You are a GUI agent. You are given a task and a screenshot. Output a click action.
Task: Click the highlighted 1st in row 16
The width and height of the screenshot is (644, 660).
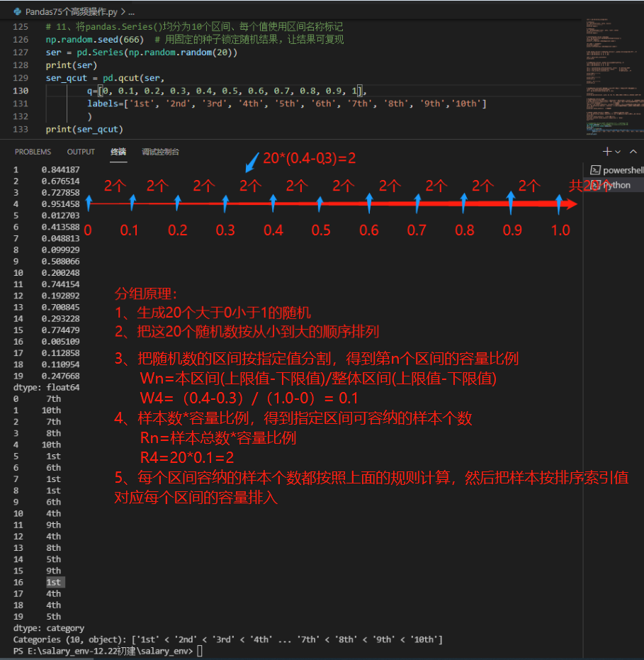tap(55, 583)
